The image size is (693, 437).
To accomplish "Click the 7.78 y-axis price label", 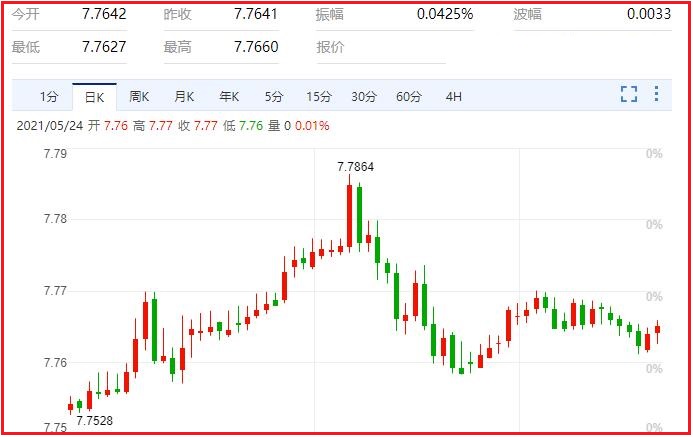I will (55, 219).
